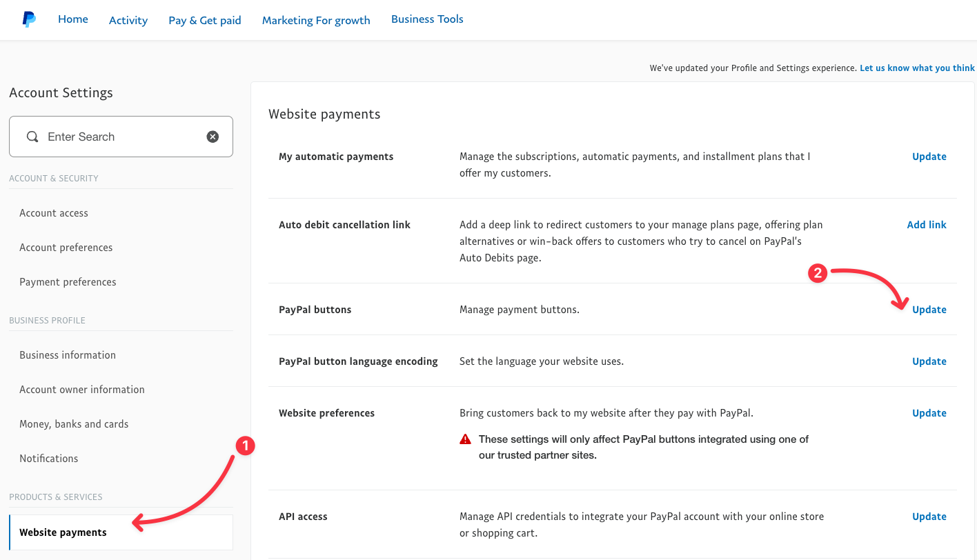Click Add link for Auto debit cancellation
This screenshot has width=977, height=560.
927,225
